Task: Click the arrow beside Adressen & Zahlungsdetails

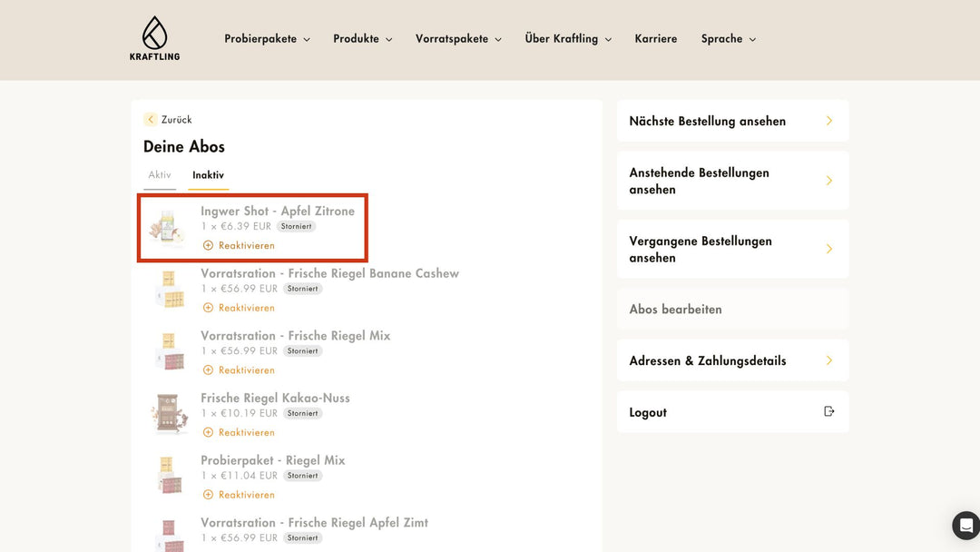Action: [828, 360]
